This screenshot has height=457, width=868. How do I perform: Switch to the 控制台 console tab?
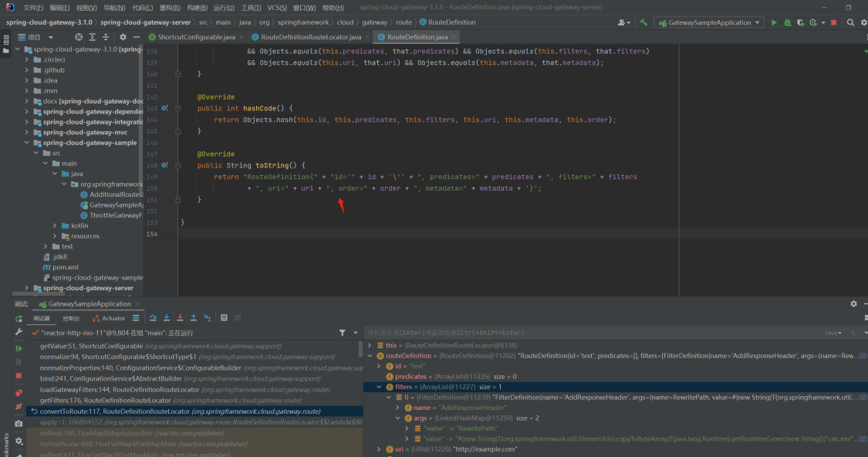[x=71, y=319]
